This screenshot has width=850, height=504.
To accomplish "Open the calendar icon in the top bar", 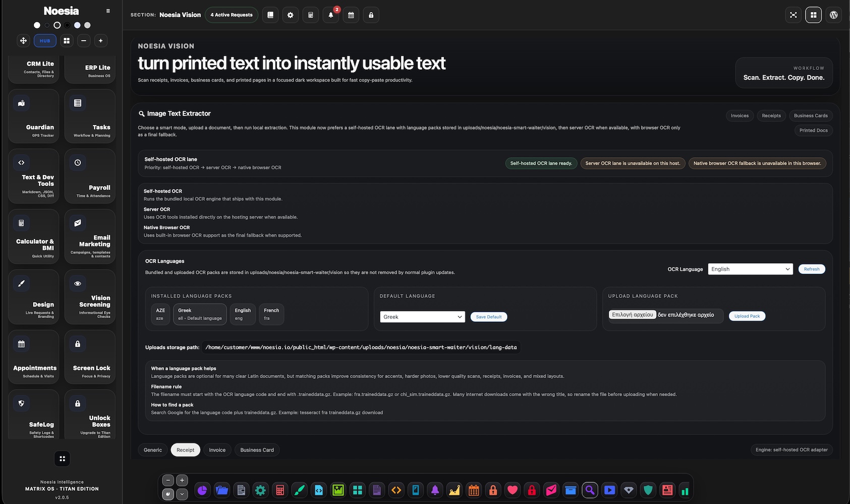I will tap(351, 15).
